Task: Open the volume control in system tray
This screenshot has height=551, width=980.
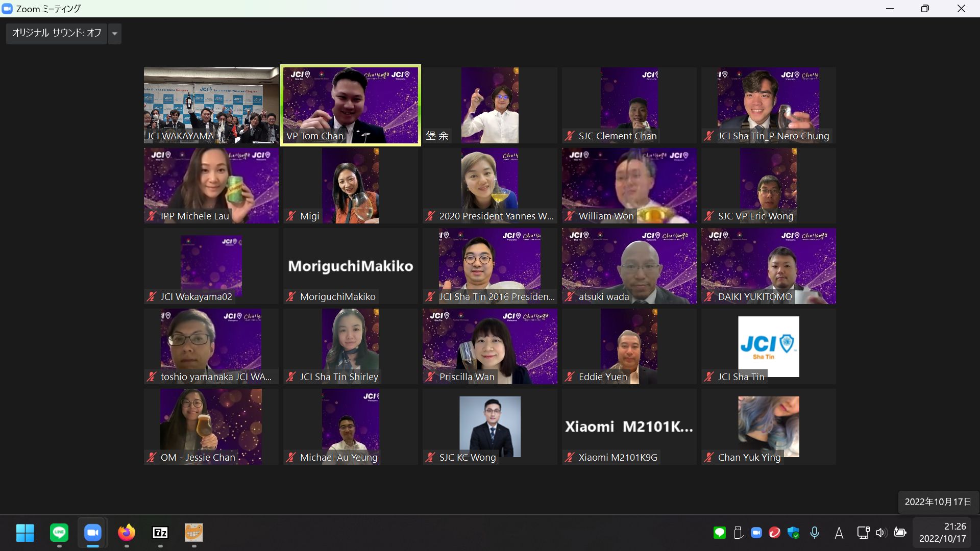Action: coord(880,533)
